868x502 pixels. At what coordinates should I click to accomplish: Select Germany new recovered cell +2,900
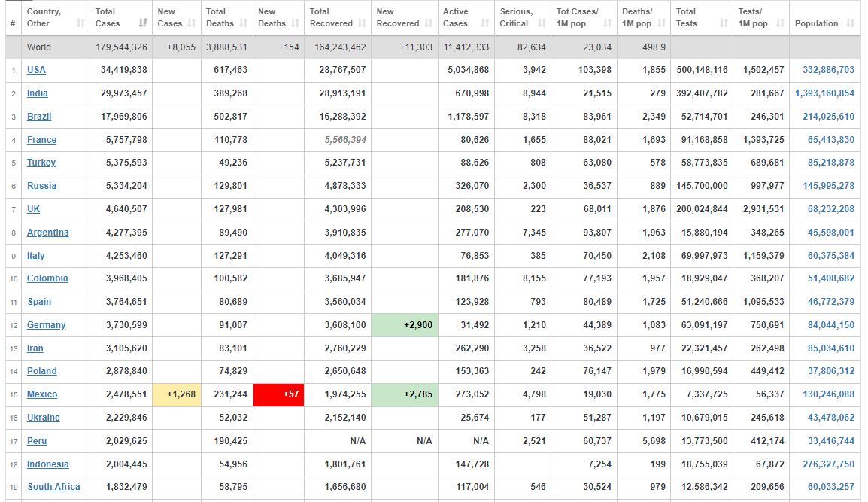click(x=405, y=325)
